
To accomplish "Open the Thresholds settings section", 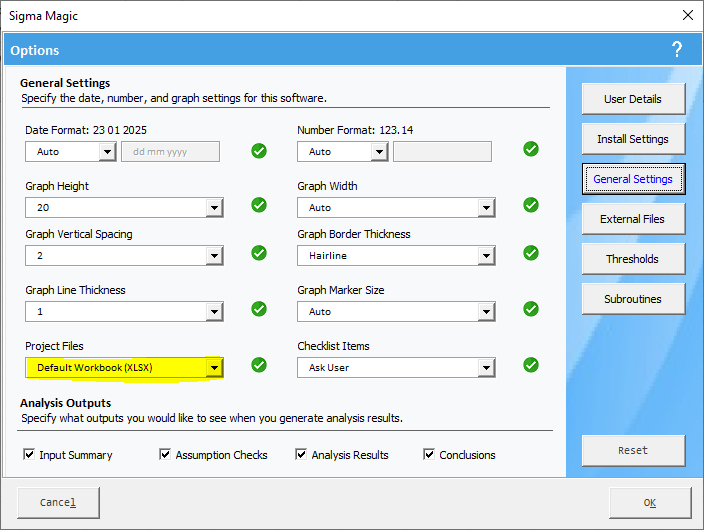I will [x=633, y=259].
